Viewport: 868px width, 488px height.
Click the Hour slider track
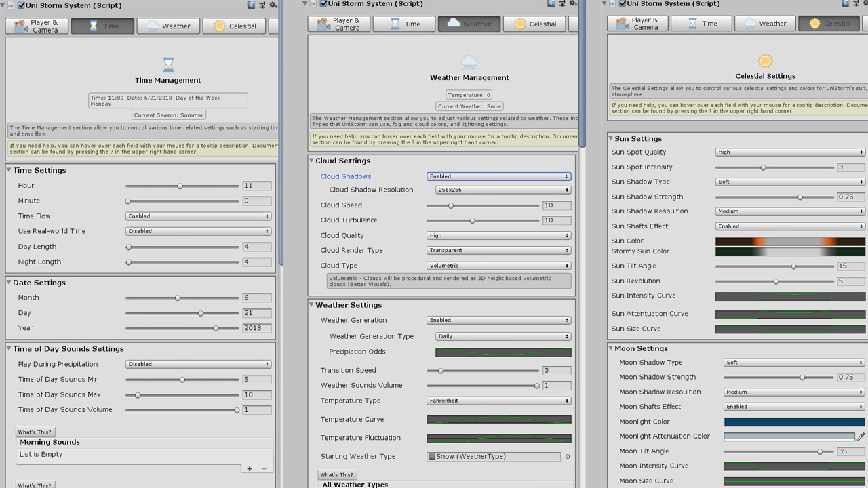tap(182, 186)
